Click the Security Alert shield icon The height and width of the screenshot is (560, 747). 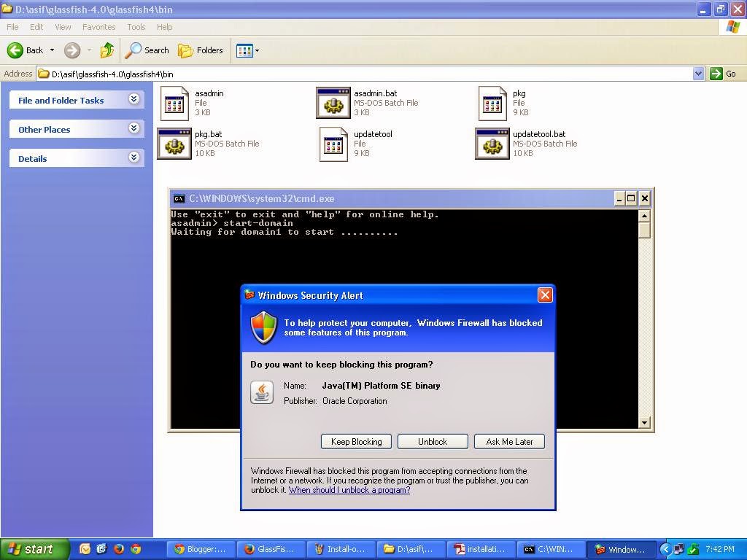pyautogui.click(x=263, y=327)
